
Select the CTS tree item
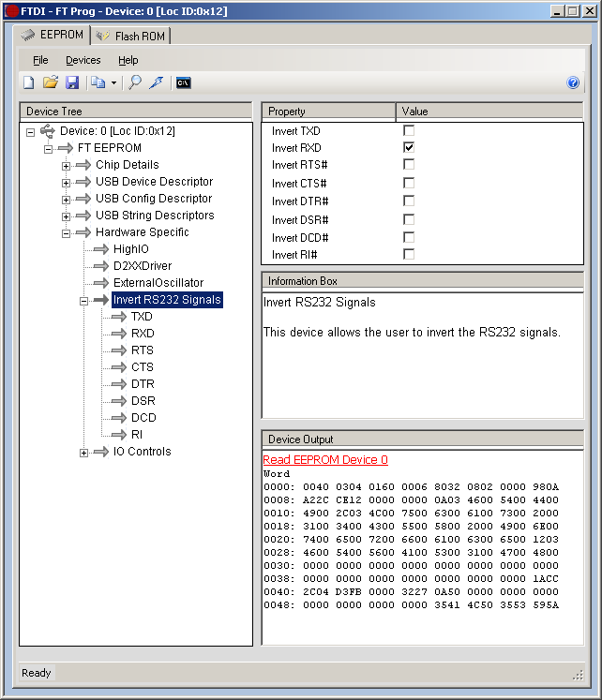click(x=142, y=367)
